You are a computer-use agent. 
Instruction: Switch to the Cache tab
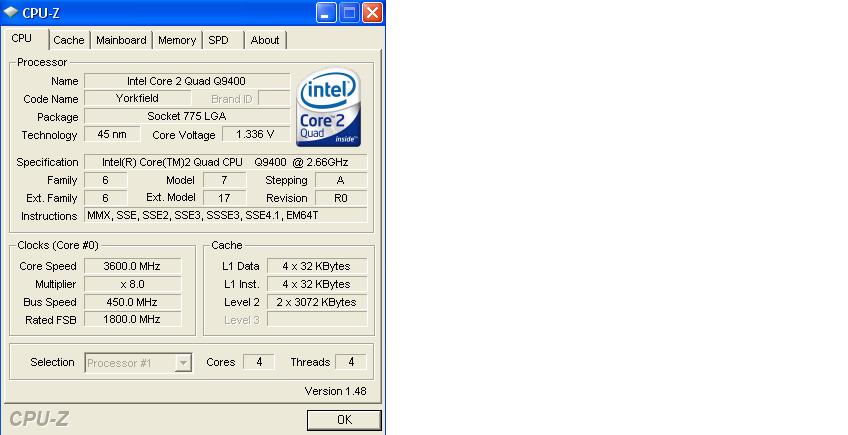[69, 40]
